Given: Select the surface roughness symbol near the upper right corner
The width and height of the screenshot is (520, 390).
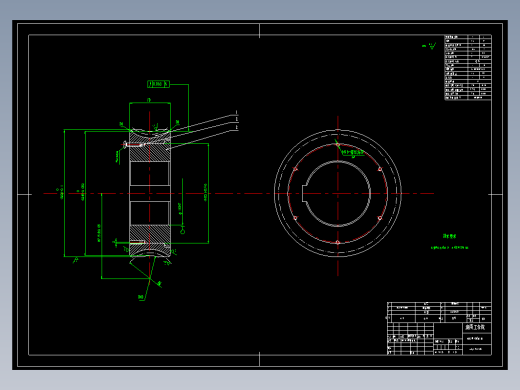Looking at the screenshot, I should click(430, 46).
